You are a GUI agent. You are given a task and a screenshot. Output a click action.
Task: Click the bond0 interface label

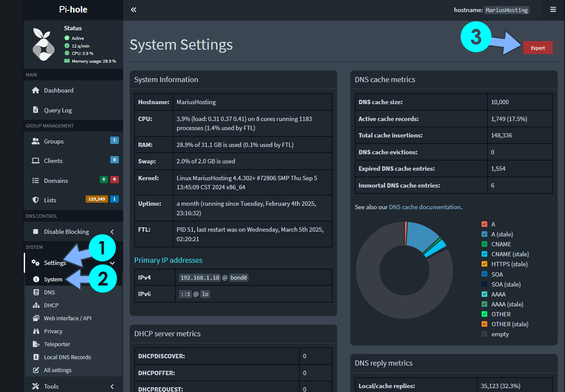point(239,277)
